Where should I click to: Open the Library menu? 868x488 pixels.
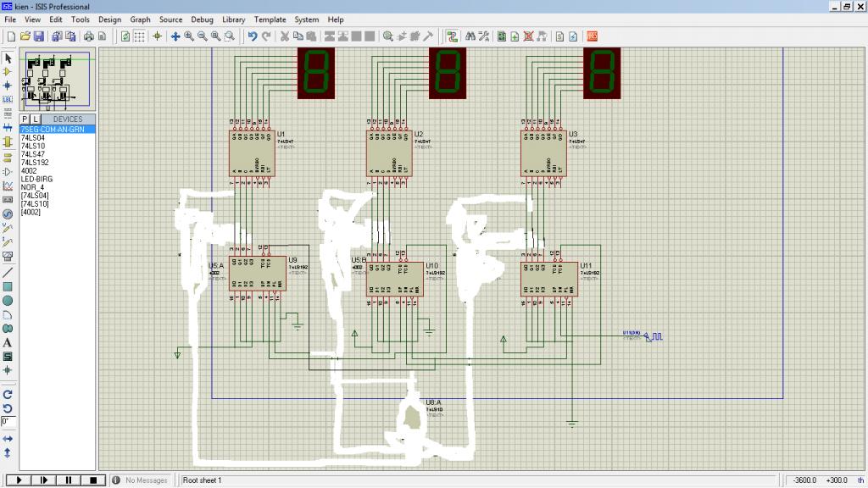click(x=234, y=19)
